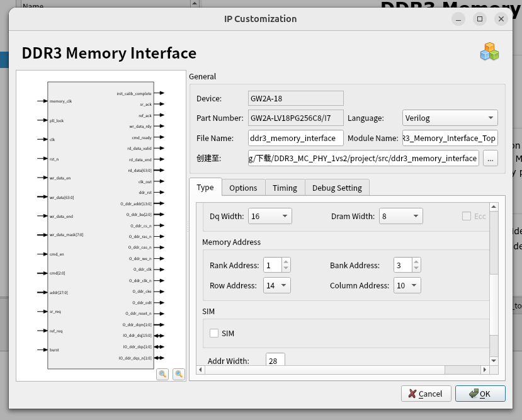Image resolution: width=522 pixels, height=420 pixels.
Task: Enable the SIM checkbox
Action: [214, 333]
